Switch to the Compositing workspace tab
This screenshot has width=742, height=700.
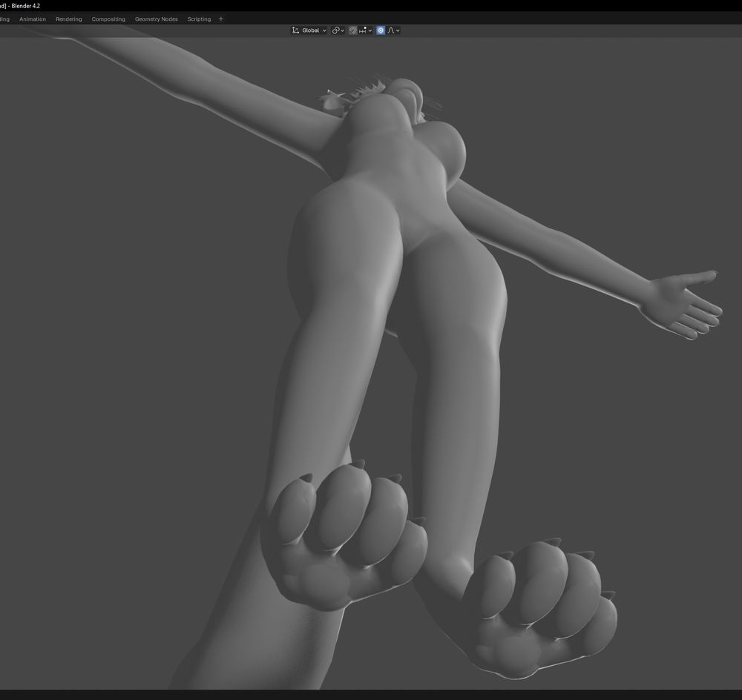[108, 19]
